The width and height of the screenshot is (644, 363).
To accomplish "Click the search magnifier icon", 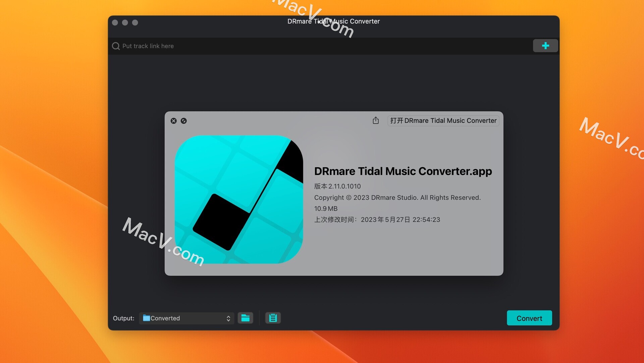I will click(x=116, y=46).
